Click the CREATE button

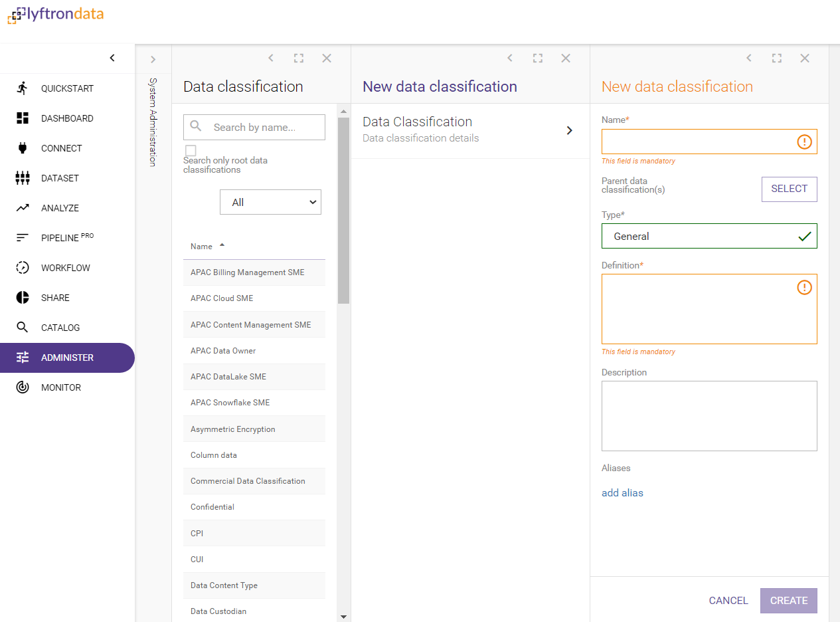tap(788, 601)
